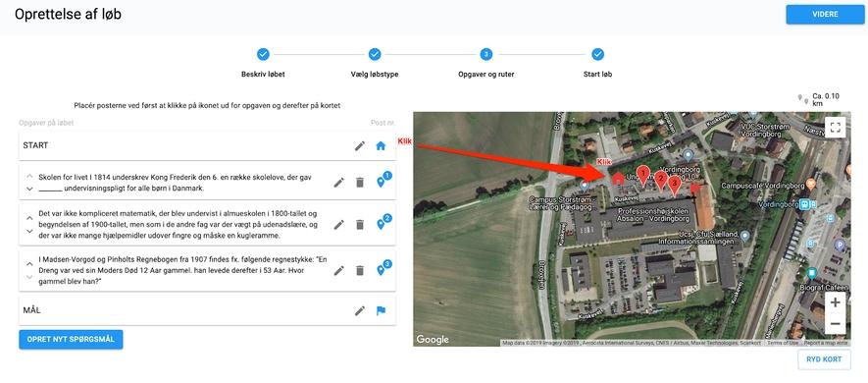Go to the Vælg løbstype step

pyautogui.click(x=375, y=54)
